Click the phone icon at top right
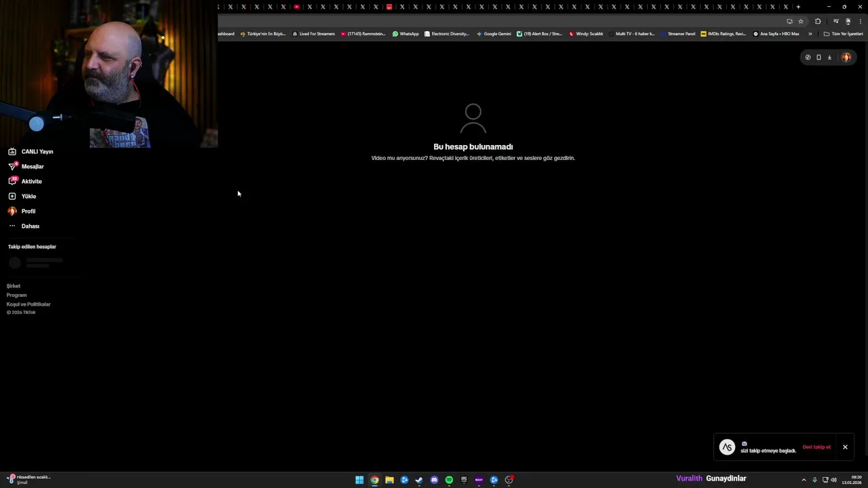Viewport: 868px width, 488px height. pyautogui.click(x=818, y=58)
